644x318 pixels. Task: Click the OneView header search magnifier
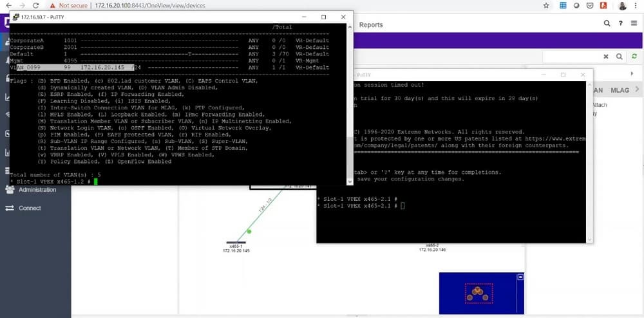(607, 23)
